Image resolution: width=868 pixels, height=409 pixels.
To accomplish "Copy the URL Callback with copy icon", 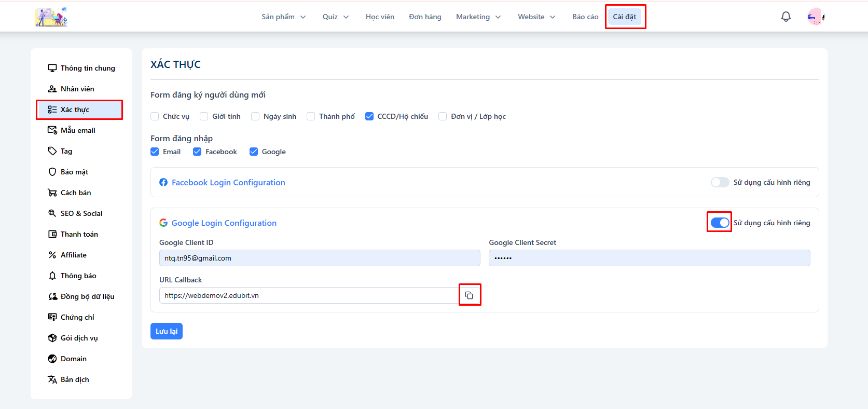I will click(x=469, y=295).
